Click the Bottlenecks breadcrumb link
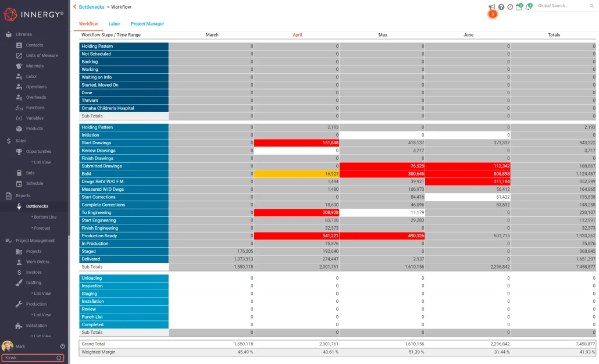Screen dimensions: 599x364 tap(91, 7)
